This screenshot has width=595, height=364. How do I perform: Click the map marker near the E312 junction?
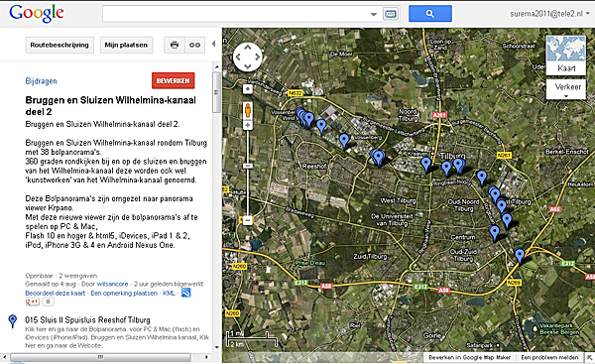coord(519,256)
